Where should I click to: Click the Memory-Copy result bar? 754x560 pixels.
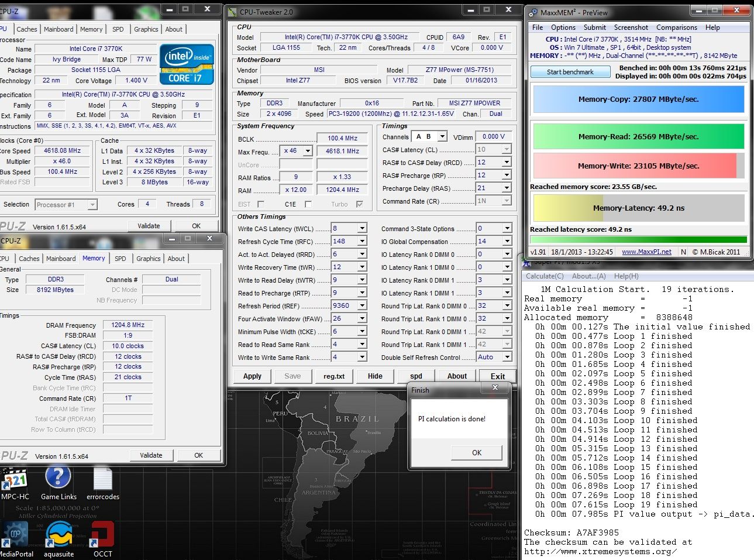638,99
